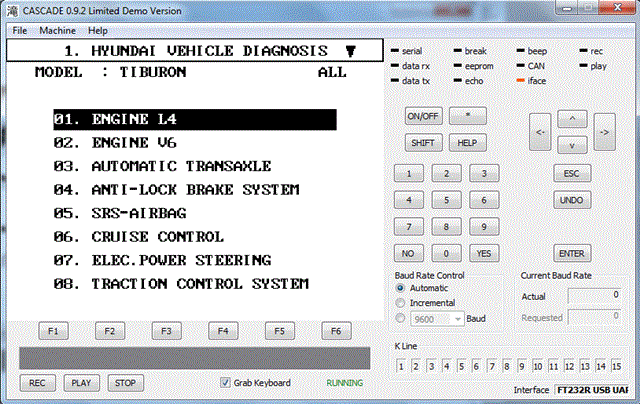This screenshot has height=404, width=640.
Task: Click keypad number 7
Action: [x=409, y=227]
